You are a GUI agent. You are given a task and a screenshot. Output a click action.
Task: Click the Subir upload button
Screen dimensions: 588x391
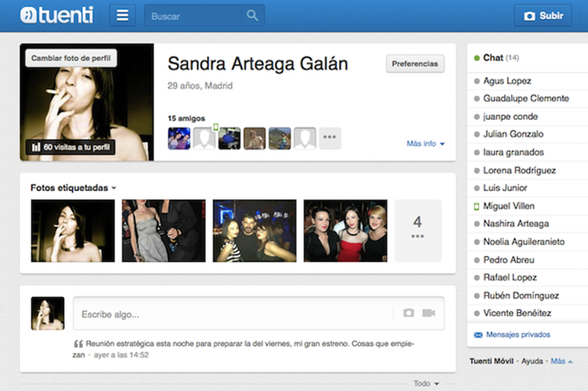[544, 15]
